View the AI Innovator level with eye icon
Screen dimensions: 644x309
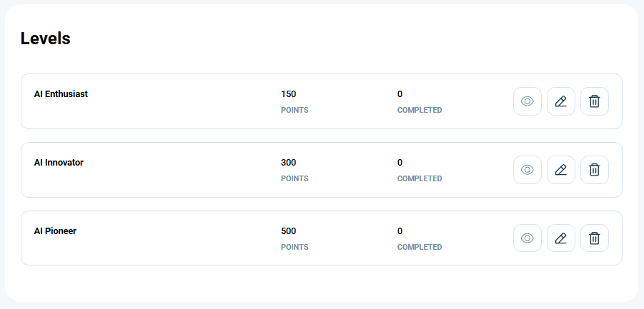pyautogui.click(x=527, y=170)
